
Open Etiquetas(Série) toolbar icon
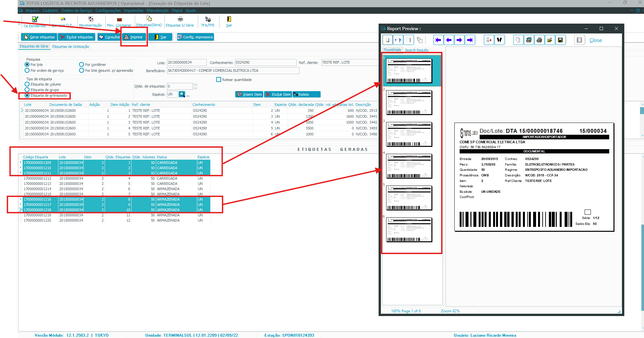click(x=149, y=19)
